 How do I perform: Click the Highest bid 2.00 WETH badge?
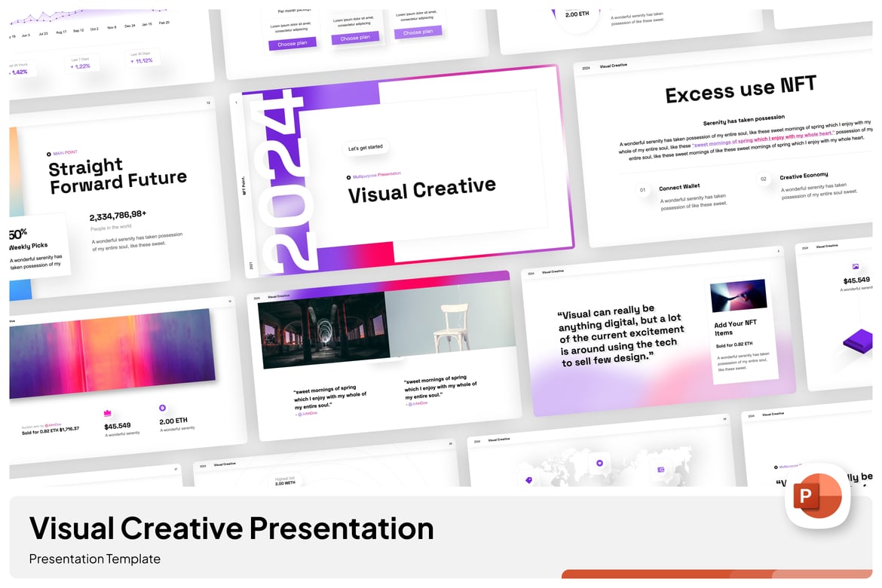click(x=285, y=480)
